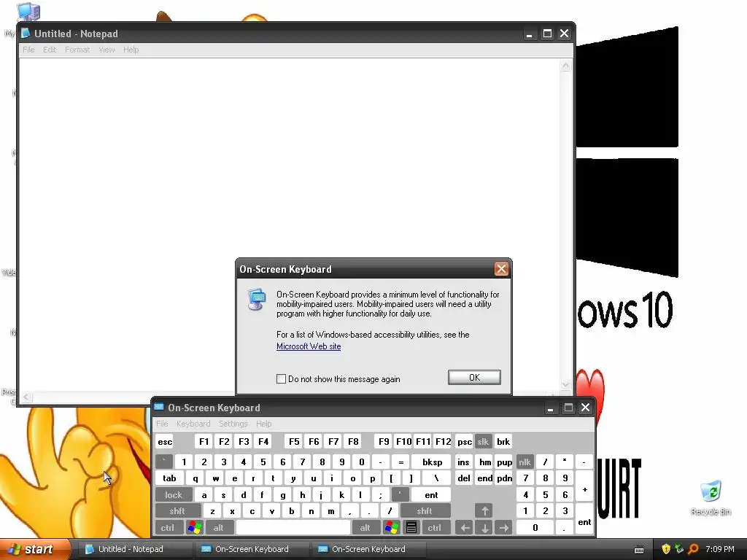Toggle the slk (scroll lock) key
747x560 pixels.
click(483, 441)
